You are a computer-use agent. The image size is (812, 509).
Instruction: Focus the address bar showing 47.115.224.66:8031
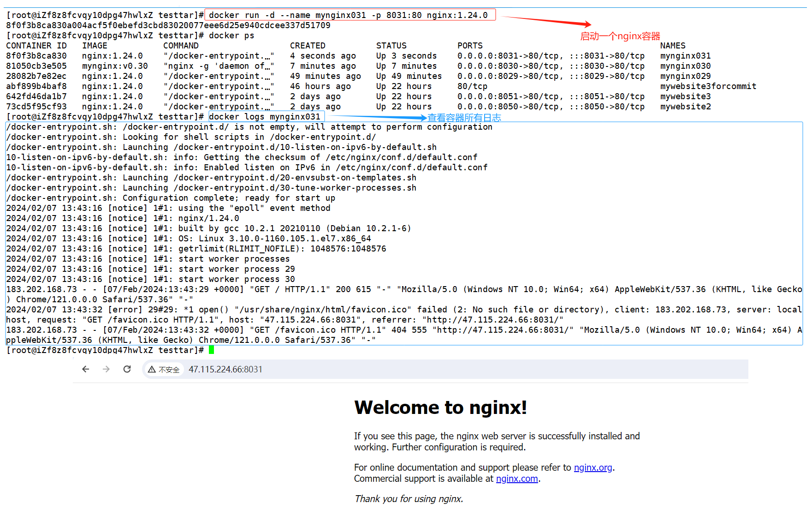tap(445, 369)
